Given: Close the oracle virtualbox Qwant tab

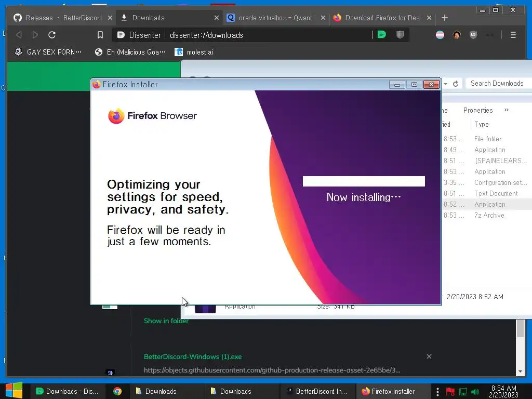Looking at the screenshot, I should (x=323, y=18).
